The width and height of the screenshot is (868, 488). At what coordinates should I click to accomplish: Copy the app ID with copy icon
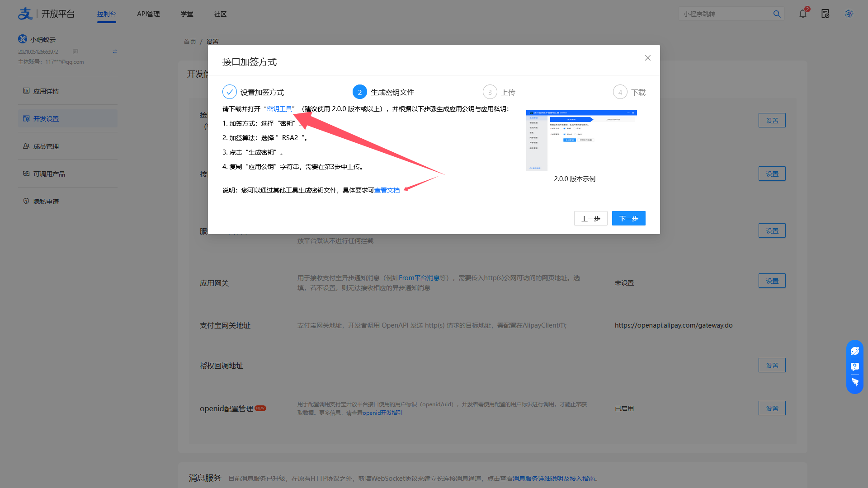point(75,52)
